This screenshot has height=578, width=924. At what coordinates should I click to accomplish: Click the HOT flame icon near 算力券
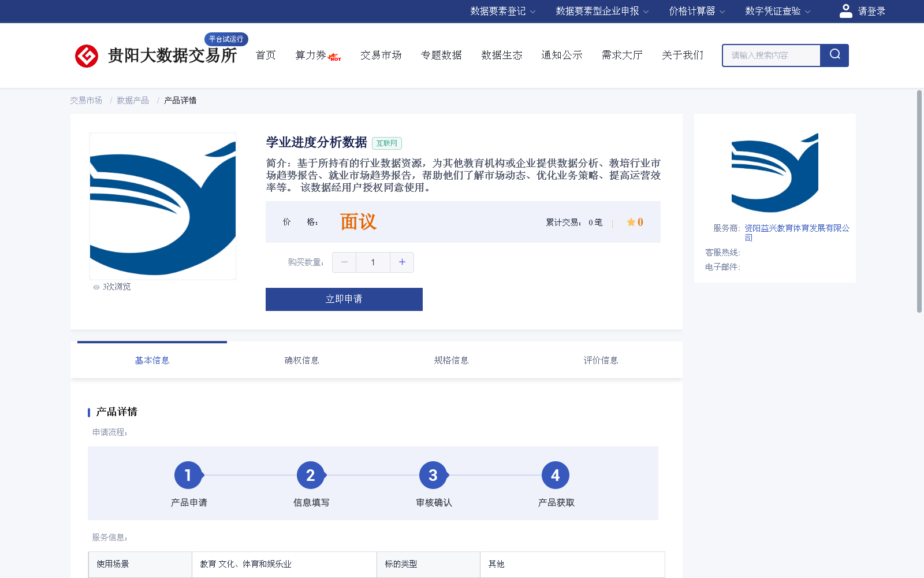pyautogui.click(x=335, y=57)
